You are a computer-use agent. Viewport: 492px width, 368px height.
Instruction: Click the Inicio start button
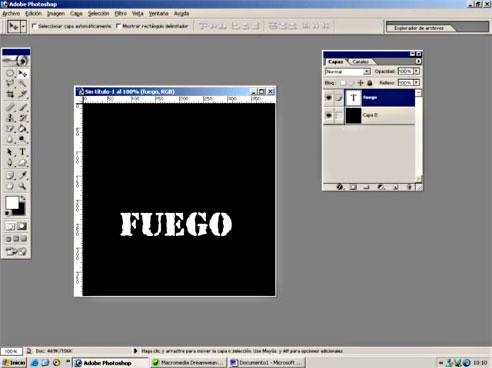click(14, 362)
